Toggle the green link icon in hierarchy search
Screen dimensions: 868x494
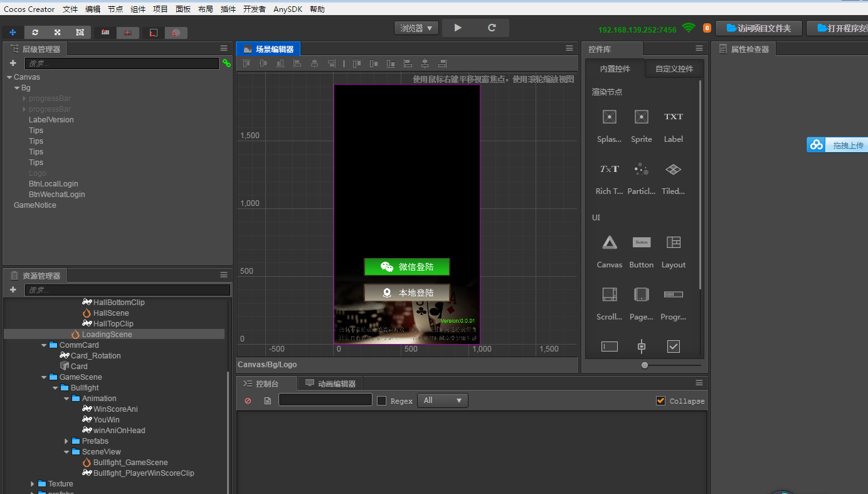(226, 63)
